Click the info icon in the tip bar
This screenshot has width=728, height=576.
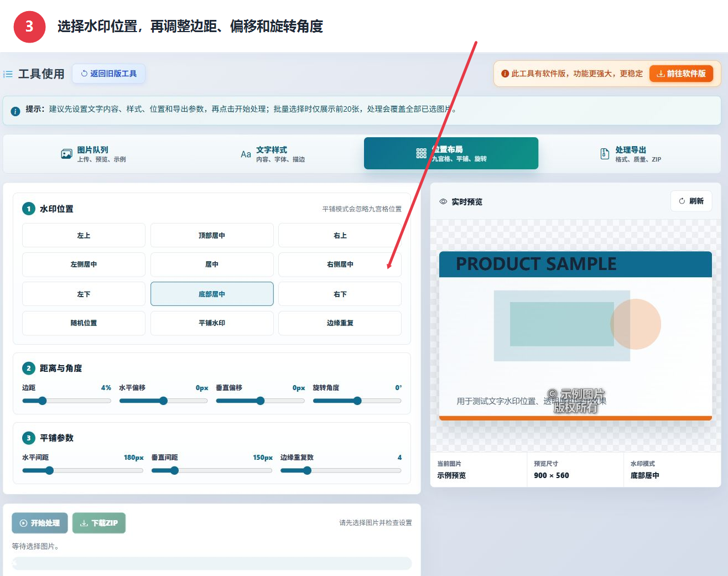(15, 111)
